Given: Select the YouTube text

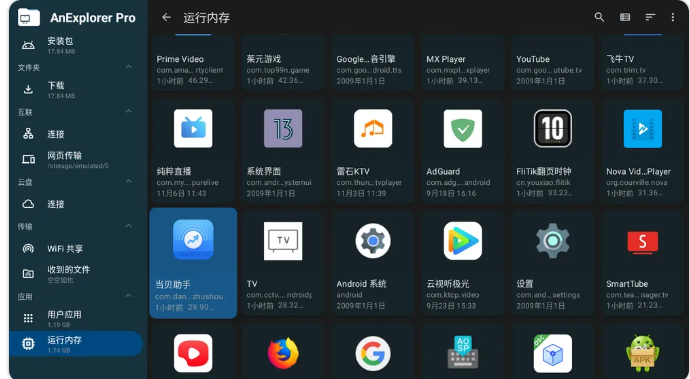Looking at the screenshot, I should point(533,59).
